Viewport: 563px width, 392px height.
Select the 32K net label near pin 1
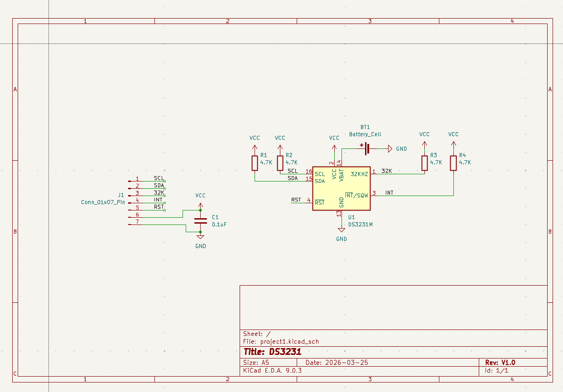click(x=386, y=171)
